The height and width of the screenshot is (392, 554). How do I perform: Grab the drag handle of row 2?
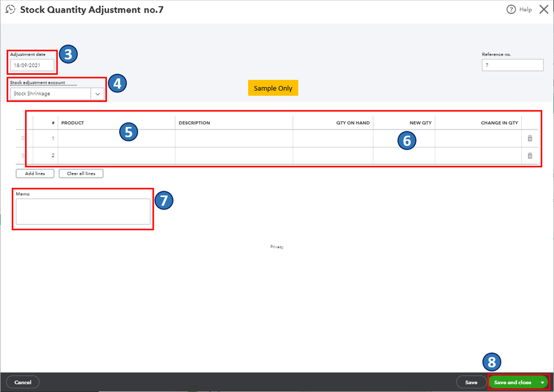click(23, 156)
